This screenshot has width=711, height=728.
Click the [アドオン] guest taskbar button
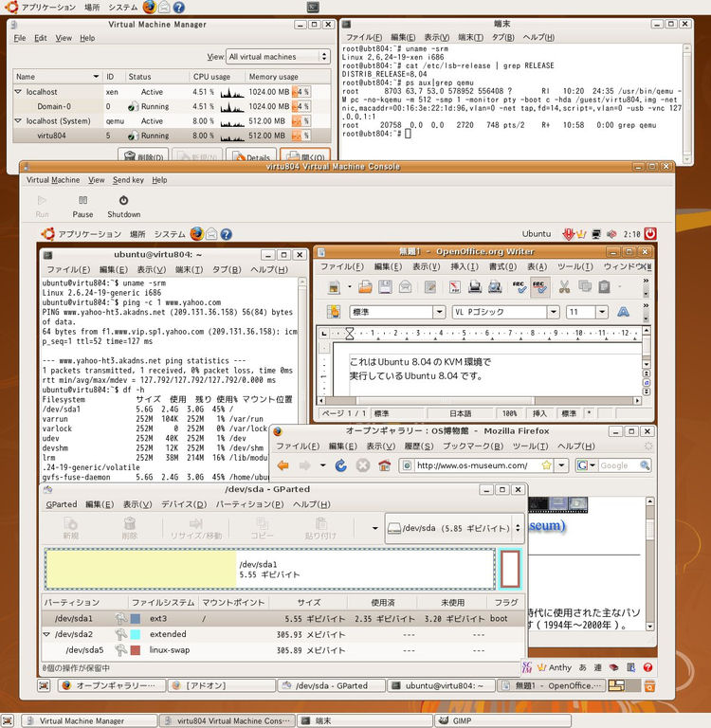click(222, 685)
